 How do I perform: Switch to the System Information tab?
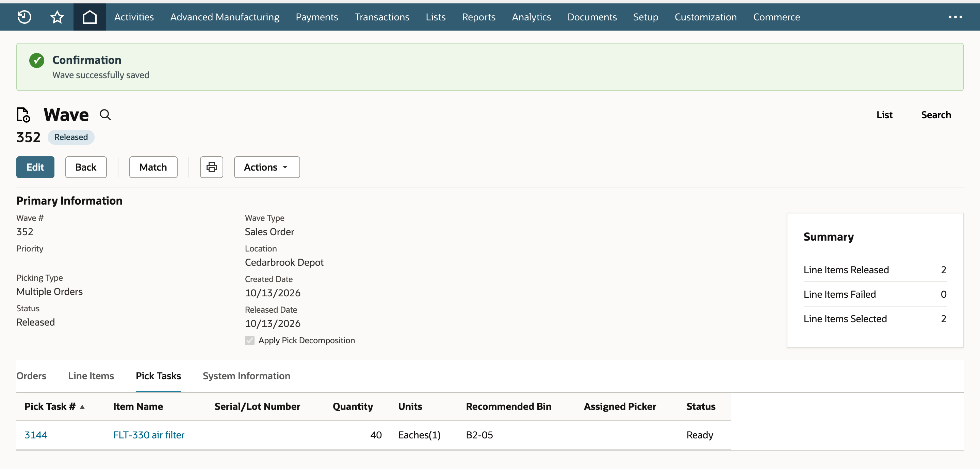pos(246,376)
